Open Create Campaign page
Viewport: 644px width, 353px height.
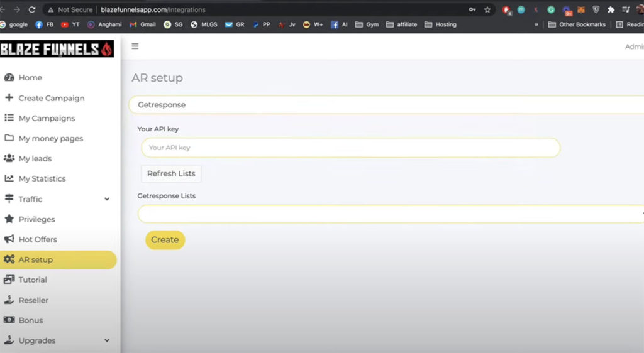tap(52, 98)
